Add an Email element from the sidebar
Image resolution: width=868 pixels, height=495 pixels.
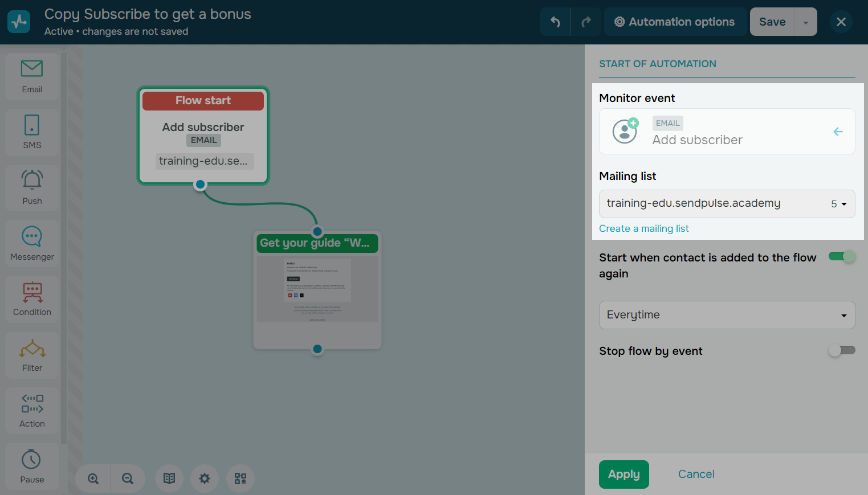32,76
